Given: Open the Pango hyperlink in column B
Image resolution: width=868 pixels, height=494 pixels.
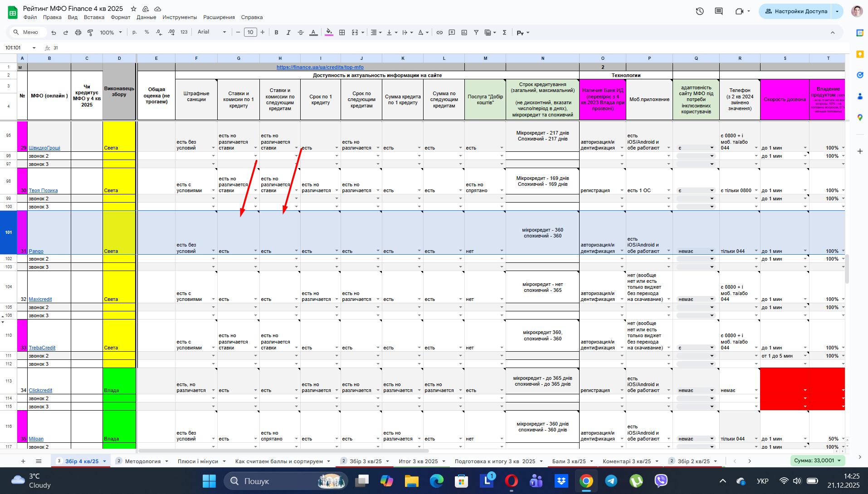Looking at the screenshot, I should pos(36,251).
